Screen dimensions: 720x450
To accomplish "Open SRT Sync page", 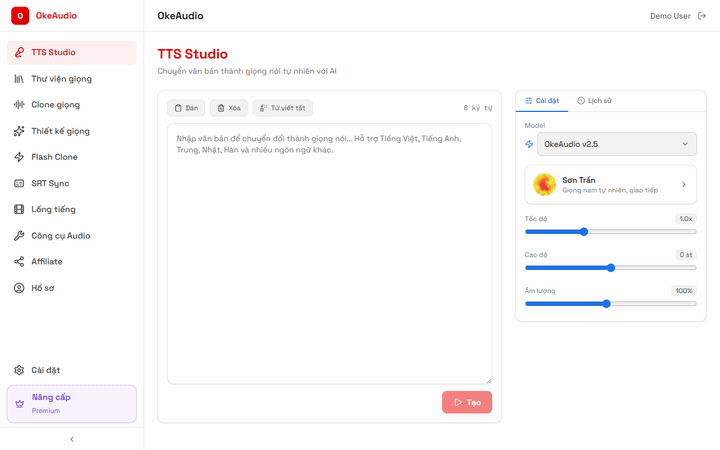I will click(x=72, y=184).
